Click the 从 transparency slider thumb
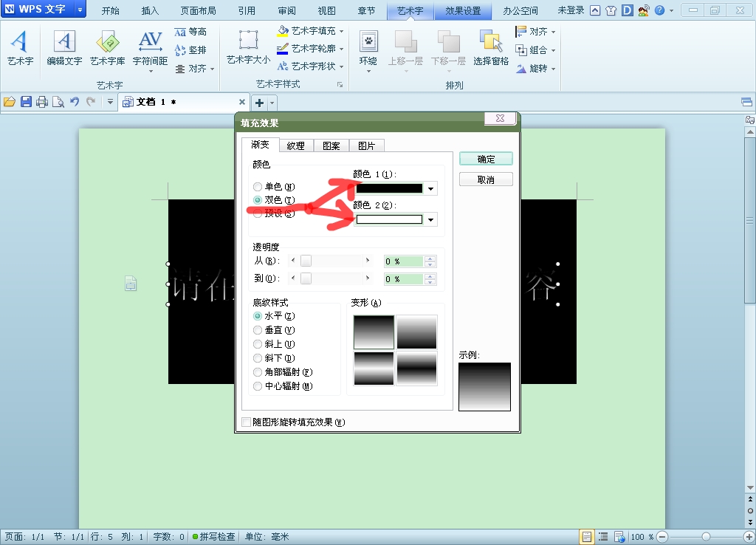 tap(306, 261)
